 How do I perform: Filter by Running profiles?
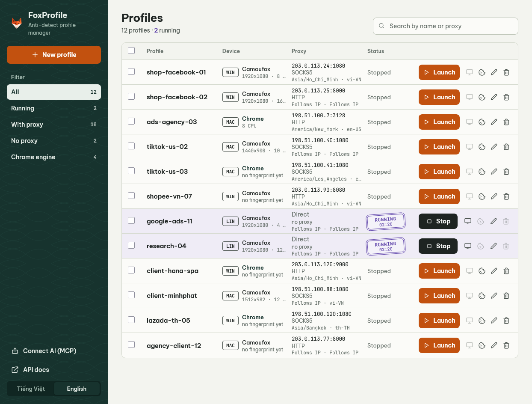coord(54,108)
